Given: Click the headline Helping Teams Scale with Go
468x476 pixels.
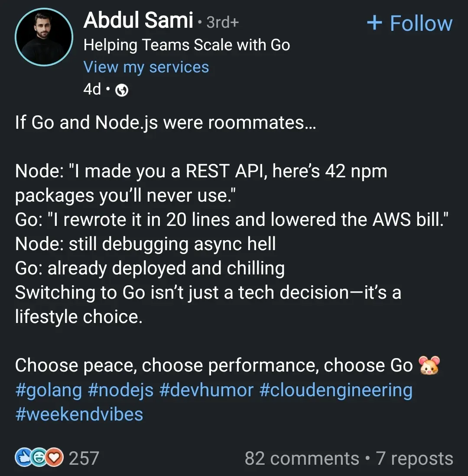Looking at the screenshot, I should pos(187,45).
